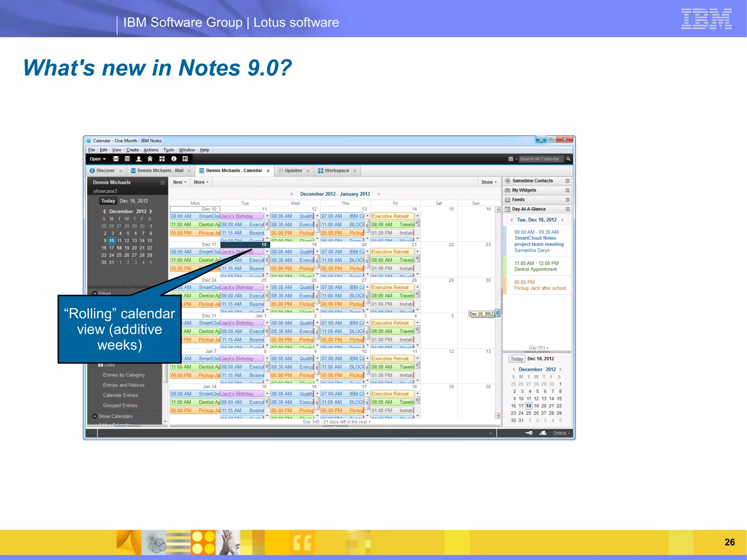Close the Dennis Michaels - Mail tab
The height and width of the screenshot is (560, 747).
click(189, 171)
